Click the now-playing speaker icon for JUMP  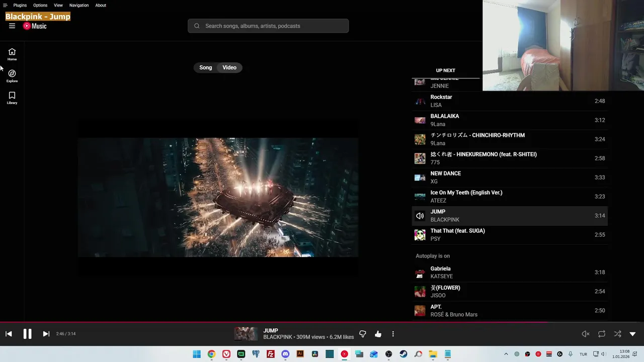point(420,216)
